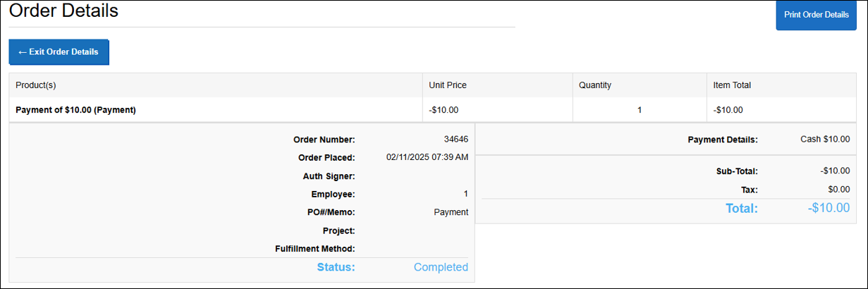
Task: Click the Completed status text
Action: 441,267
